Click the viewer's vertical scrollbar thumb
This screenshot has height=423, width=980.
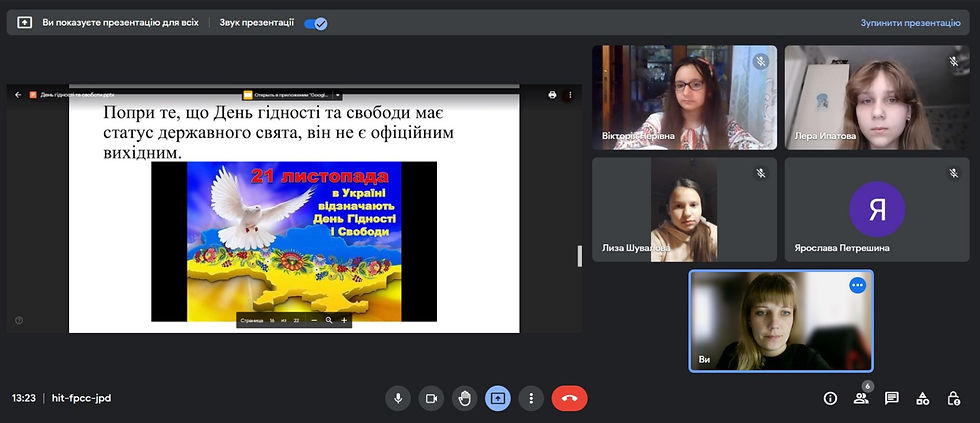[579, 256]
